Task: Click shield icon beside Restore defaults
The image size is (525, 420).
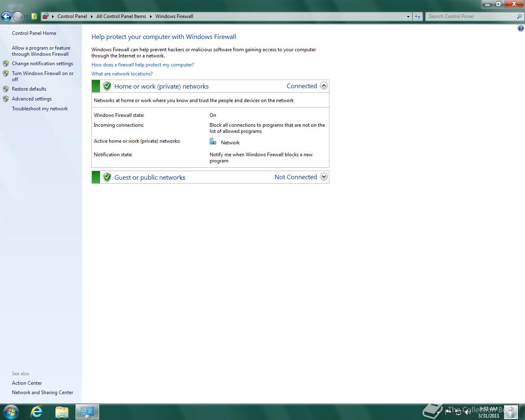Action: 6,89
